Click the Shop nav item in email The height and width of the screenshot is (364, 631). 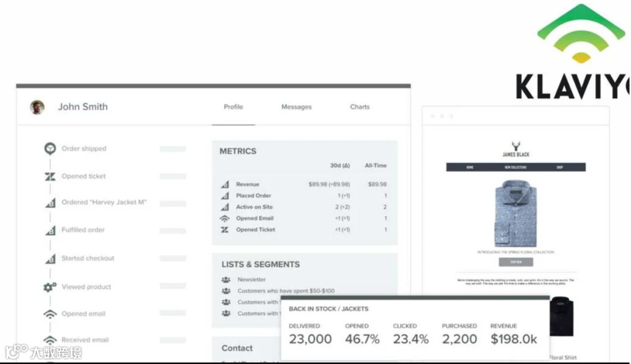click(x=560, y=167)
